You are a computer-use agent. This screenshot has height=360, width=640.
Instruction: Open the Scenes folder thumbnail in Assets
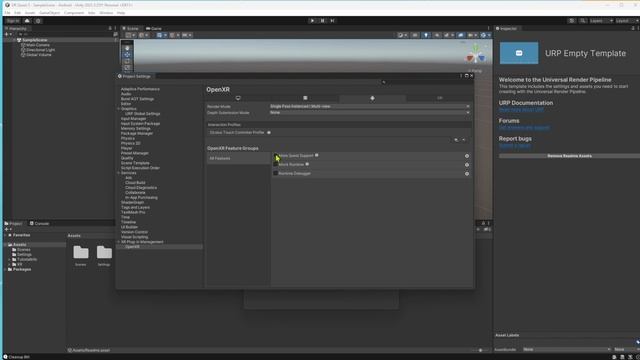point(80,253)
